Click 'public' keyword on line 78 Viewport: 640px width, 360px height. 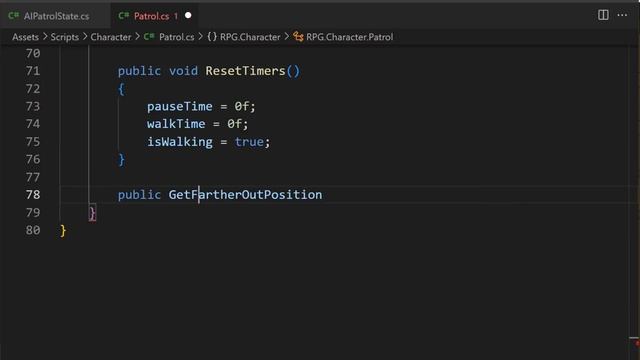tap(139, 195)
